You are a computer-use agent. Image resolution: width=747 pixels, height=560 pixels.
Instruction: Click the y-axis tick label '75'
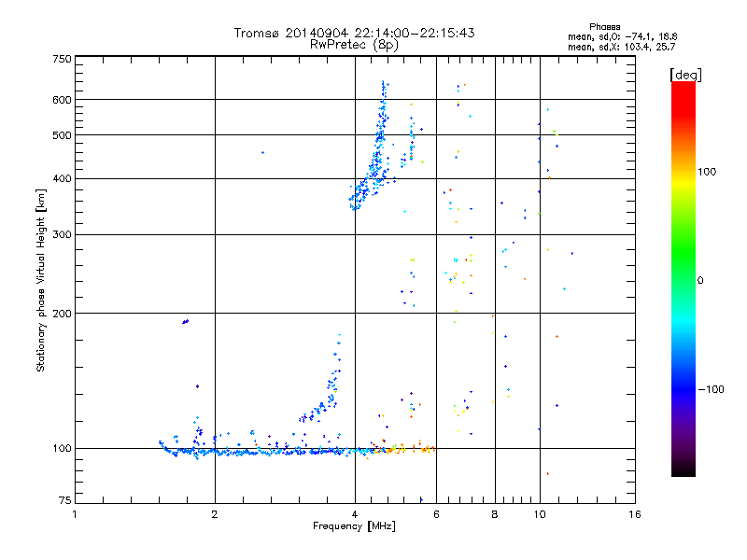[x=65, y=500]
